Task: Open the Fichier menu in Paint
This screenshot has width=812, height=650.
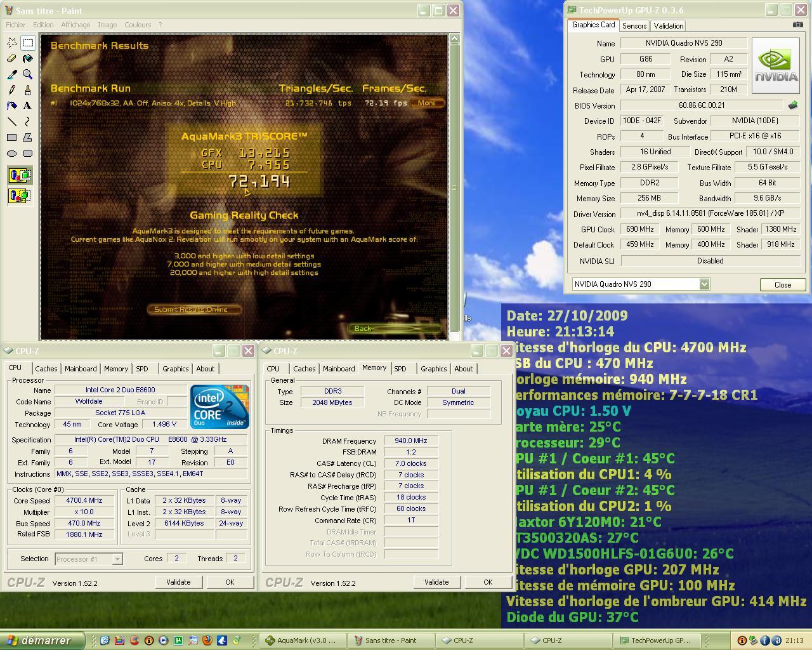Action: [x=16, y=25]
